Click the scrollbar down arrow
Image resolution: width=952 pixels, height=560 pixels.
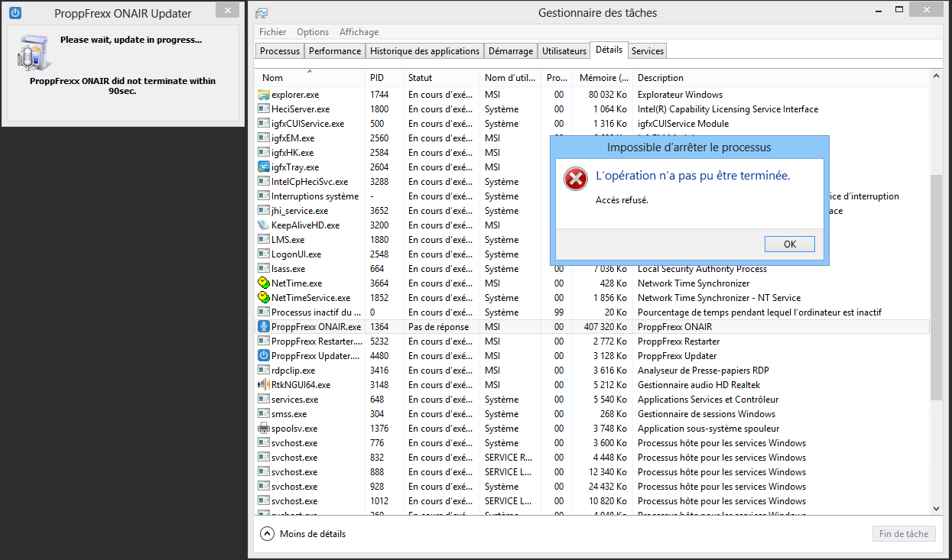coord(937,508)
